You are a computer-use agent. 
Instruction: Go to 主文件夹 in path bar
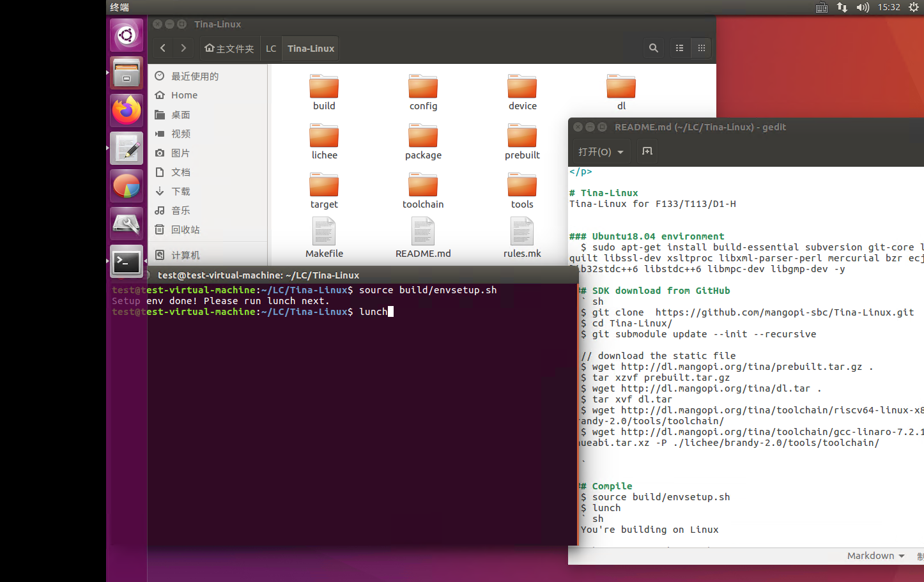point(229,48)
